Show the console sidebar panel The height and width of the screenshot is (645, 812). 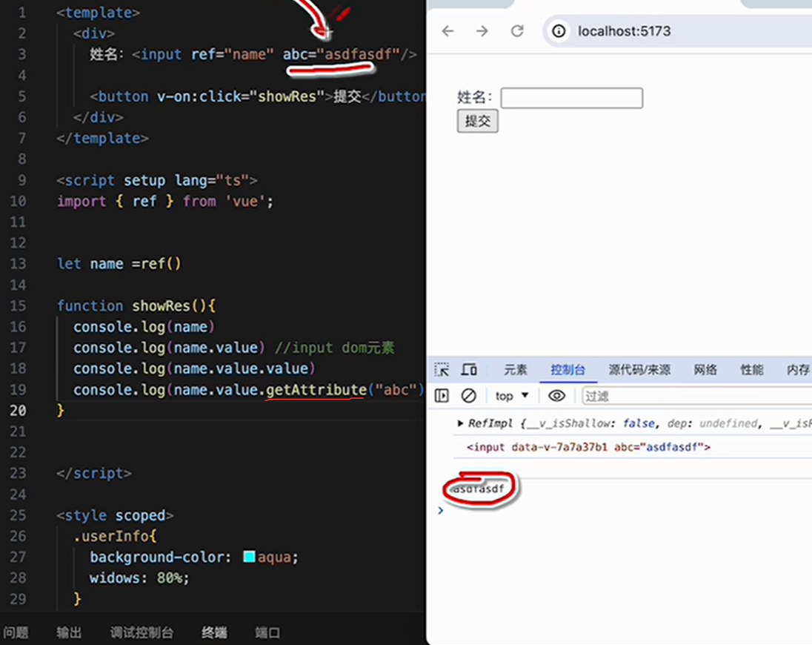point(442,396)
